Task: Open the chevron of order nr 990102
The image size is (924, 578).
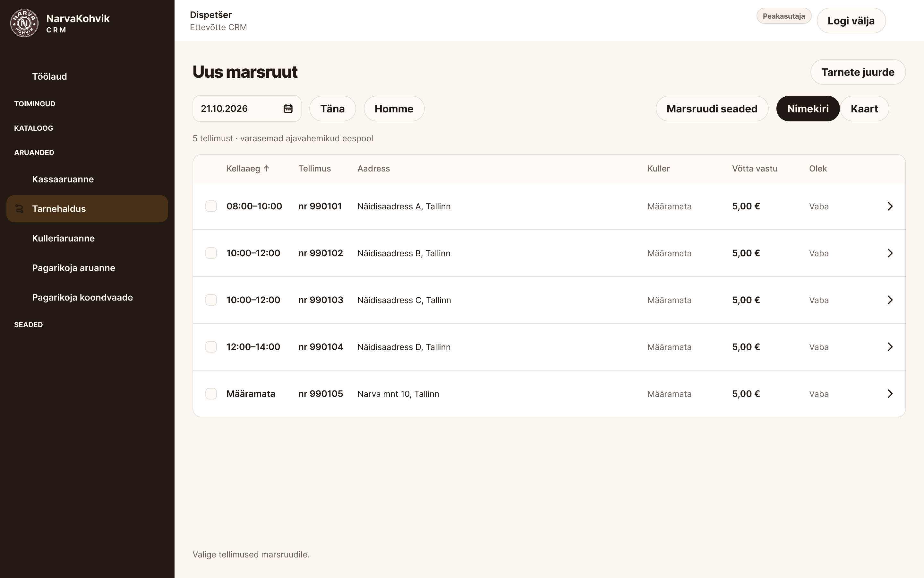Action: (x=890, y=253)
